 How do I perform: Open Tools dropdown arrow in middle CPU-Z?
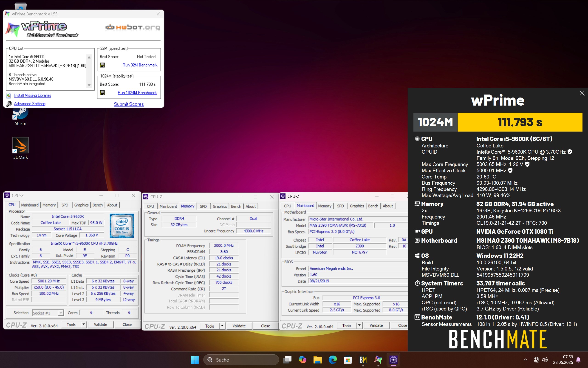[x=222, y=326]
